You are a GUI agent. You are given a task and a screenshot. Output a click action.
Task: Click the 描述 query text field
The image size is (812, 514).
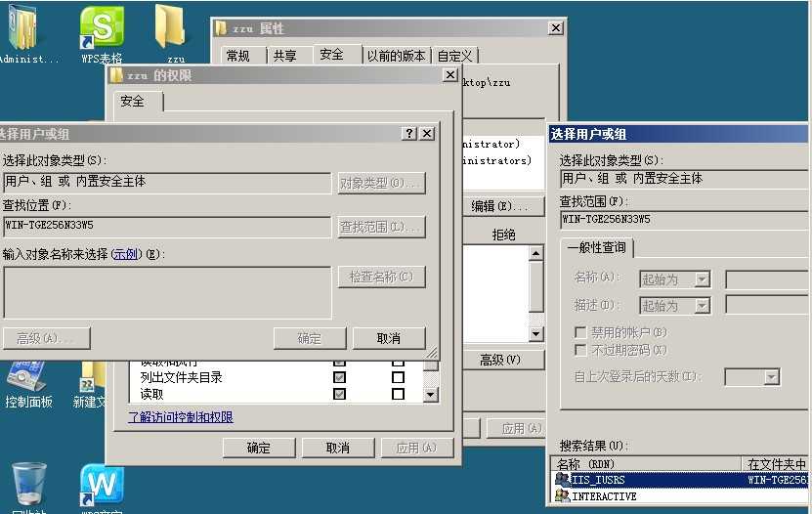[x=766, y=305]
